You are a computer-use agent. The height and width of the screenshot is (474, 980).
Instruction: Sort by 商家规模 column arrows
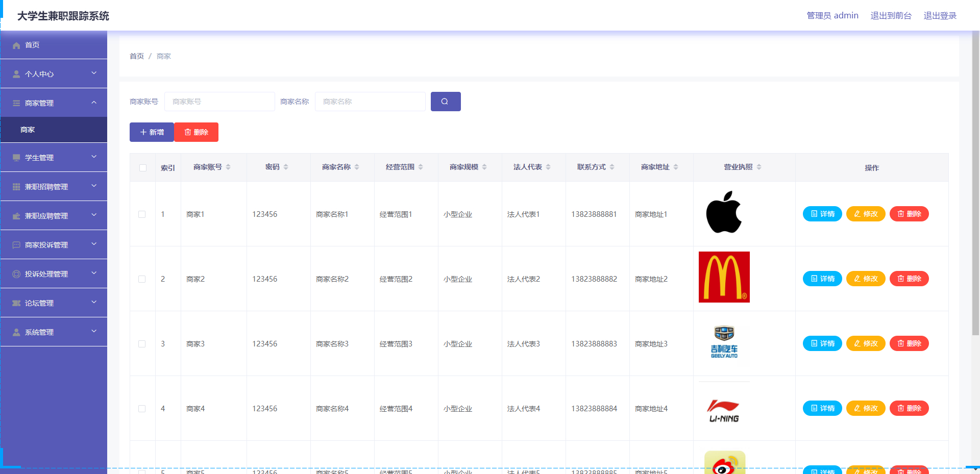pos(484,167)
